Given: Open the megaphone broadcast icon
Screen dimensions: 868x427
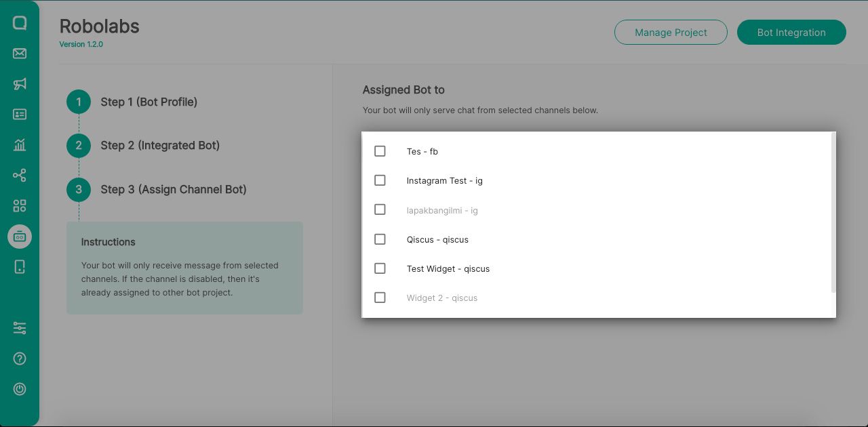Looking at the screenshot, I should pos(20,84).
